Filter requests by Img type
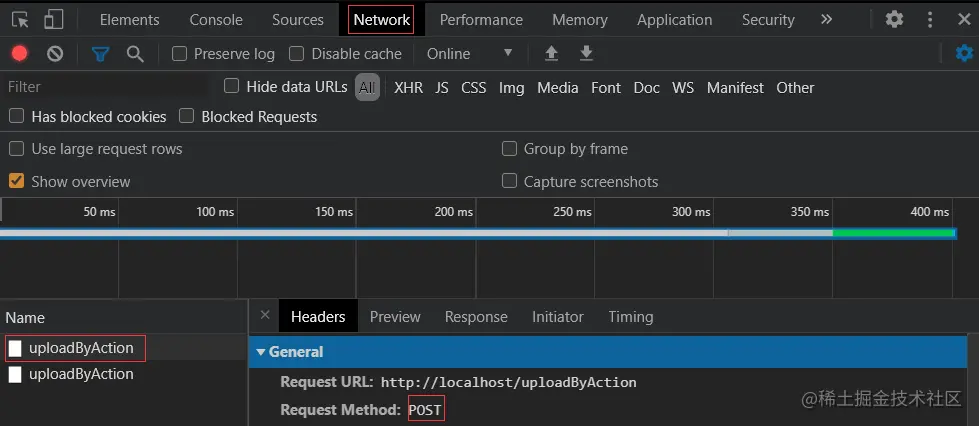The width and height of the screenshot is (979, 426). coord(511,87)
